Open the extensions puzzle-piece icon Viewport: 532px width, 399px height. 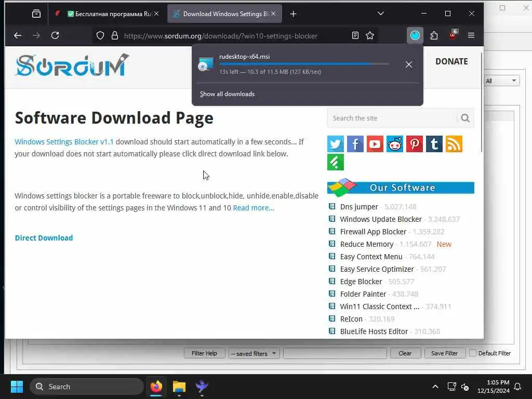(434, 35)
